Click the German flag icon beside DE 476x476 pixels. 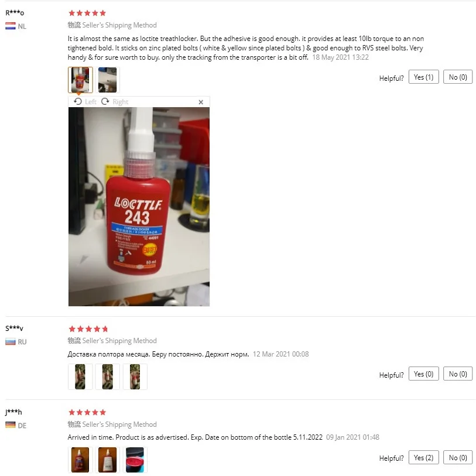(x=11, y=424)
